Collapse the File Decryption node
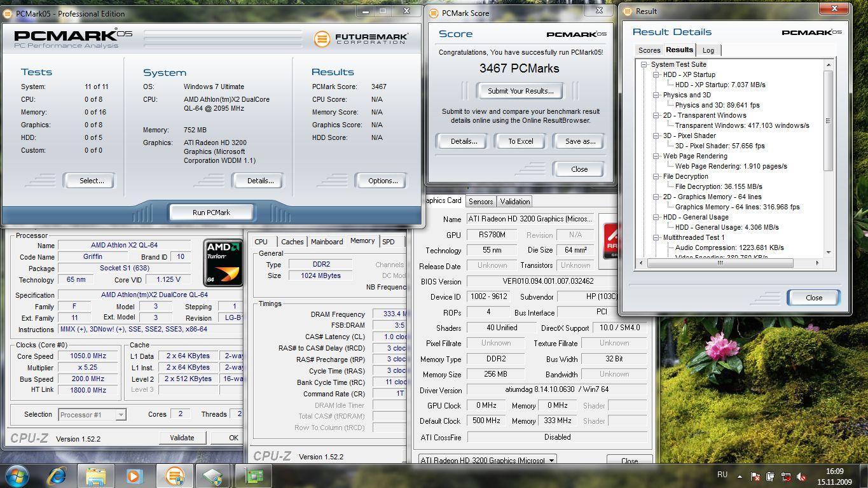 coord(656,176)
